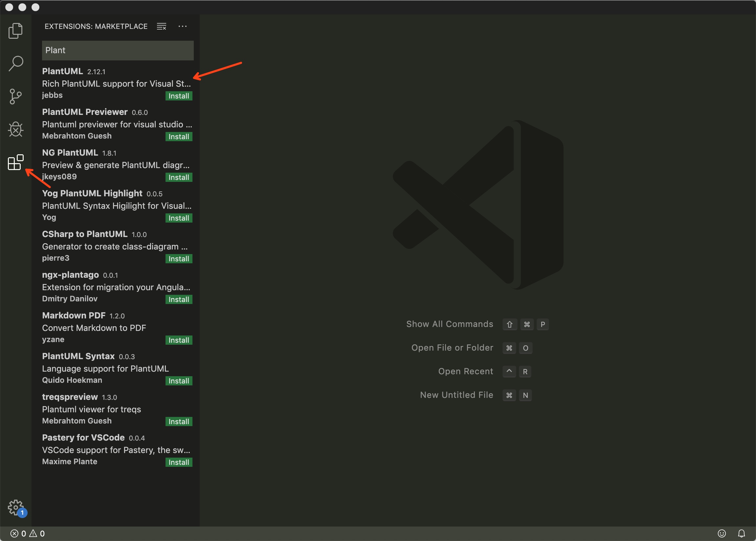Install the NG PlantUML extension
Image resolution: width=756 pixels, height=541 pixels.
click(x=179, y=177)
